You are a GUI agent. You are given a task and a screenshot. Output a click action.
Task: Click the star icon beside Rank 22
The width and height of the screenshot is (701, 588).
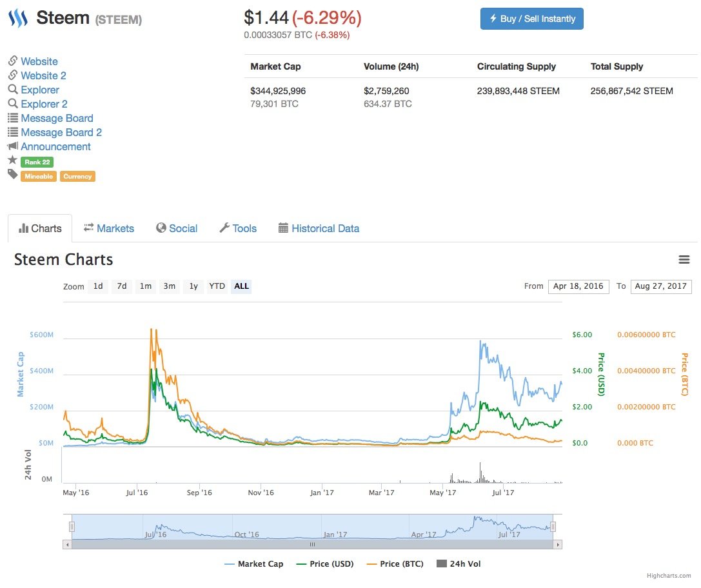pos(12,160)
